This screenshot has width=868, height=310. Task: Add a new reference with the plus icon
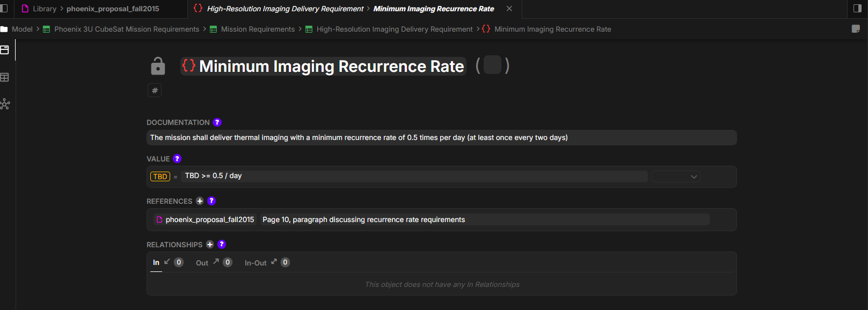point(200,201)
